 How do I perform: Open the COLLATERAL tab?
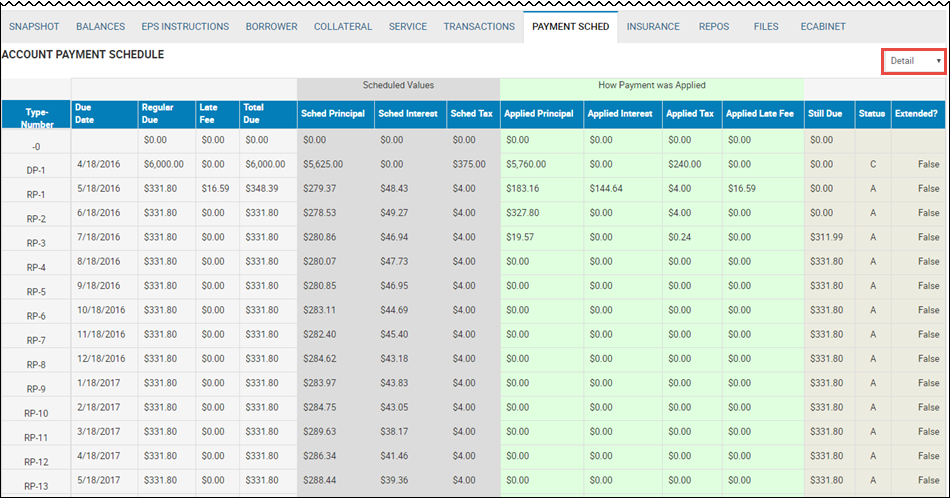pos(343,27)
